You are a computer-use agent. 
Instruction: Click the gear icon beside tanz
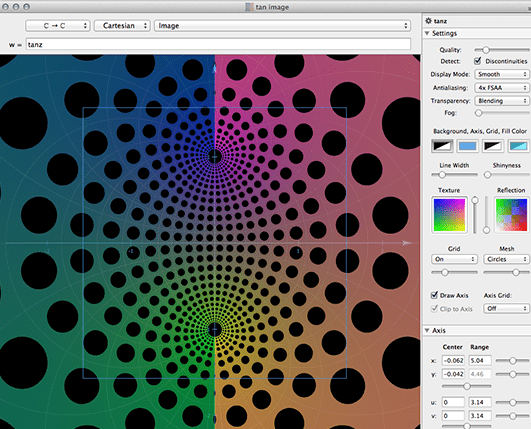point(428,21)
